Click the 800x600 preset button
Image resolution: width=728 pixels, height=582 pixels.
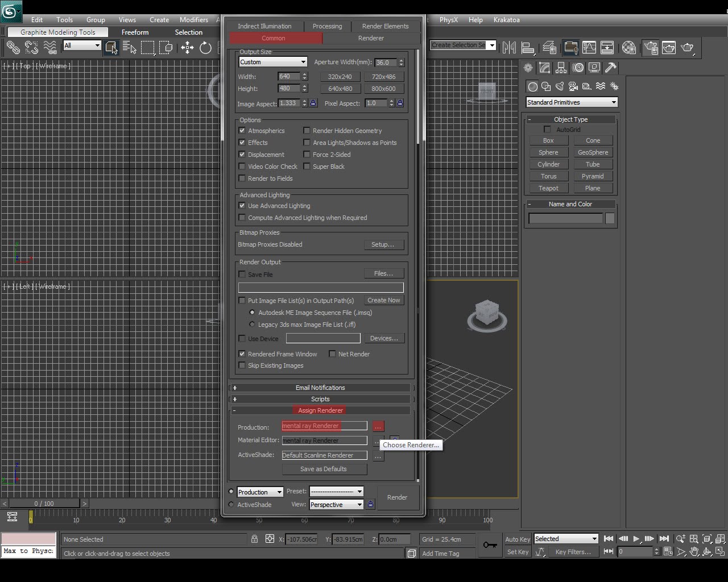[x=383, y=89]
